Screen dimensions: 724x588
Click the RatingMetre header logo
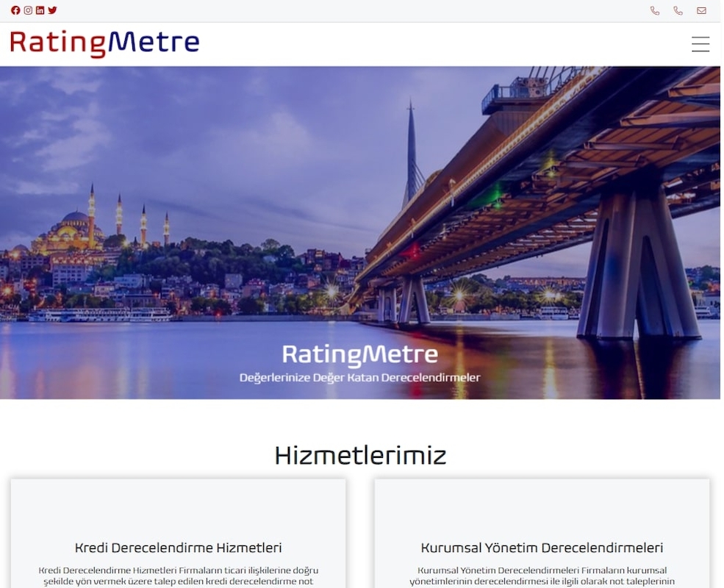(x=105, y=44)
